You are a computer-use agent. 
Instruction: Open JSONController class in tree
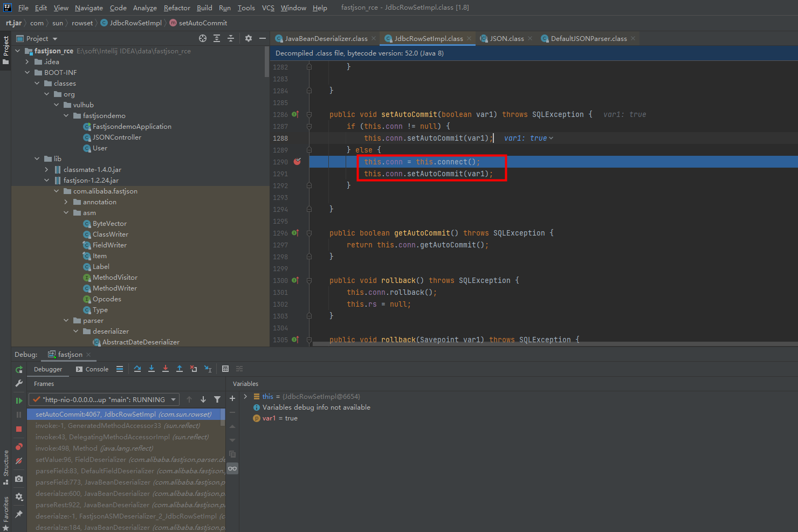tap(117, 137)
